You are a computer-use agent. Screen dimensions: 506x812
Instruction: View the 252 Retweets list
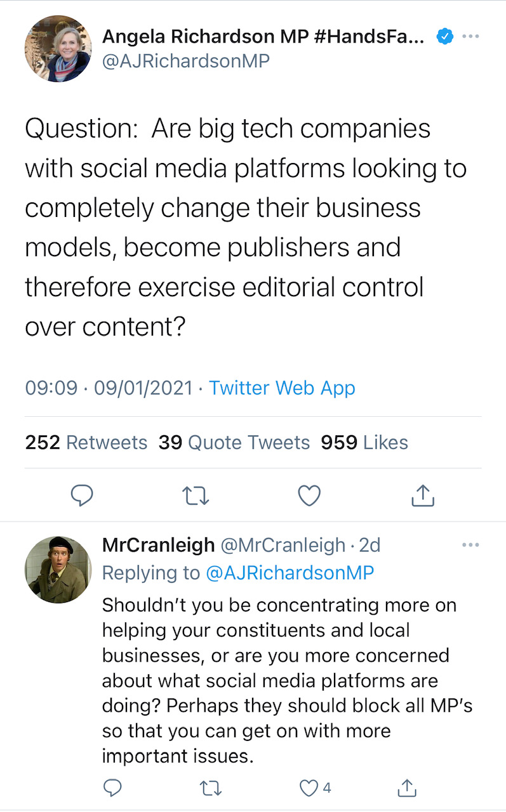click(x=86, y=442)
